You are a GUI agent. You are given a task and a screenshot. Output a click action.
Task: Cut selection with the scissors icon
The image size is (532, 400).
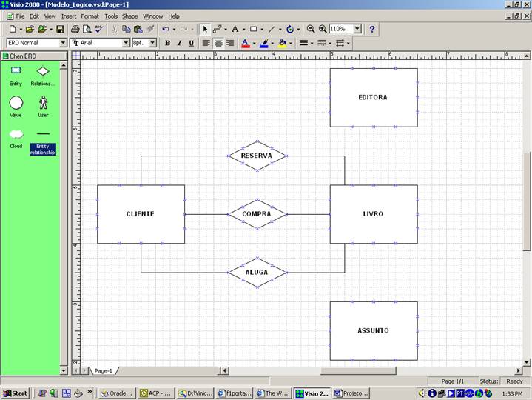pos(115,29)
